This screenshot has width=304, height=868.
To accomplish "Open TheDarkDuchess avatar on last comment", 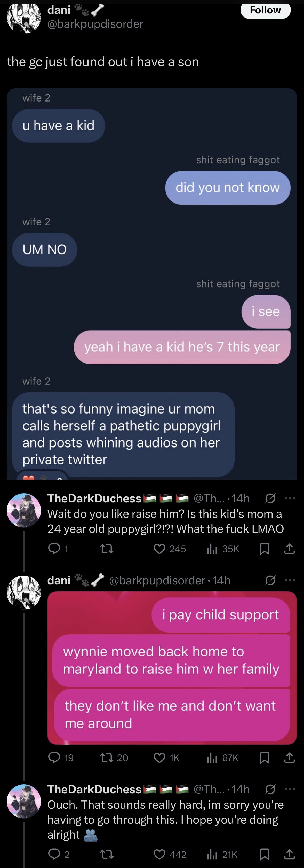I will pyautogui.click(x=24, y=801).
